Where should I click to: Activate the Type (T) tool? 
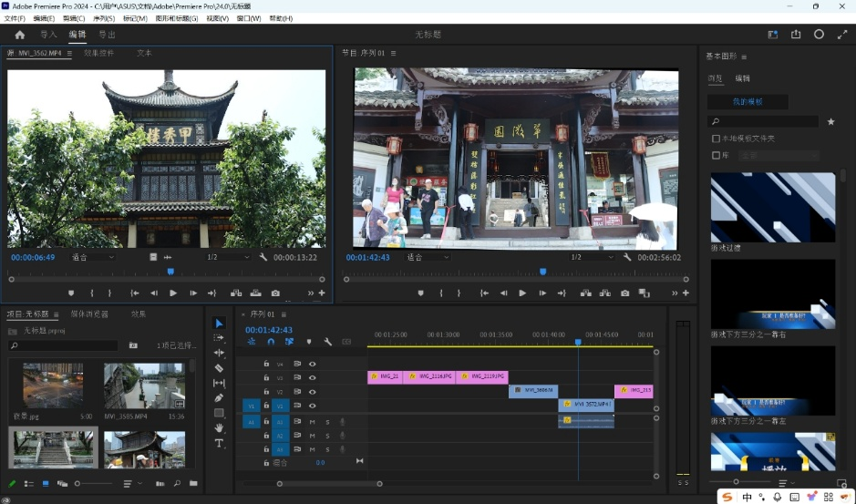click(x=219, y=443)
